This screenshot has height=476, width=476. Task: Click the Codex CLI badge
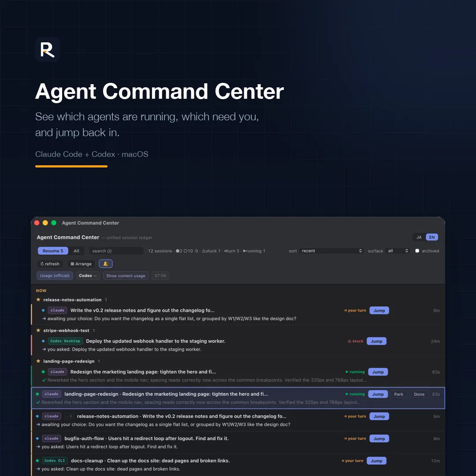[55, 461]
